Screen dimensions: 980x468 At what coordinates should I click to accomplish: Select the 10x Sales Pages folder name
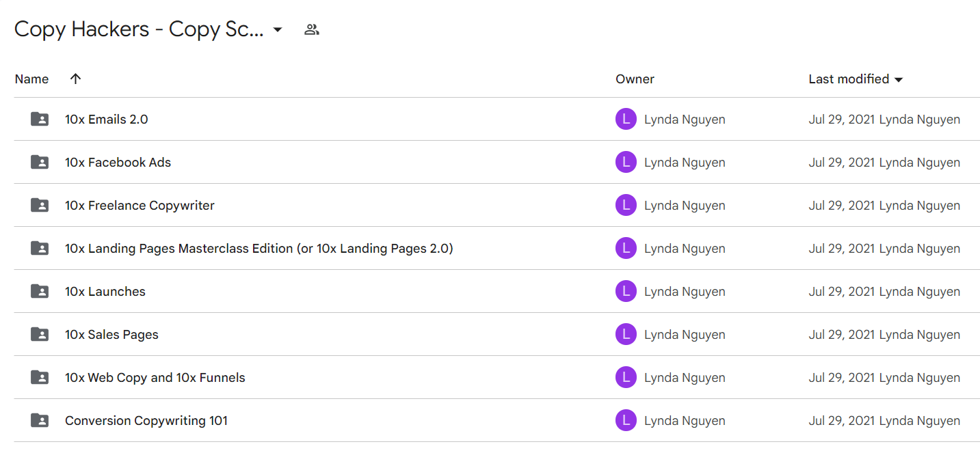click(x=111, y=335)
